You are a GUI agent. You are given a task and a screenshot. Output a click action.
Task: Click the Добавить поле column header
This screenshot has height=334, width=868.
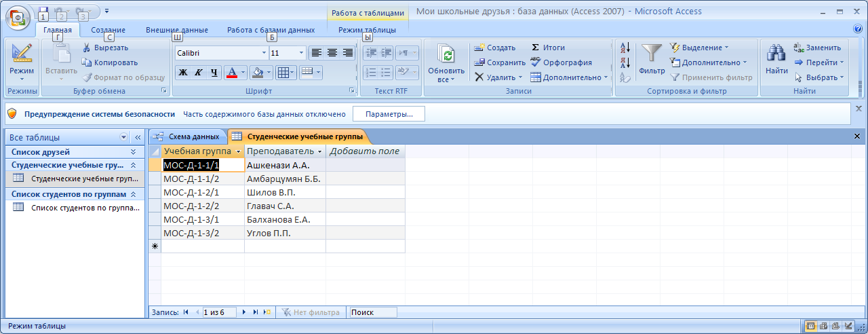point(366,151)
